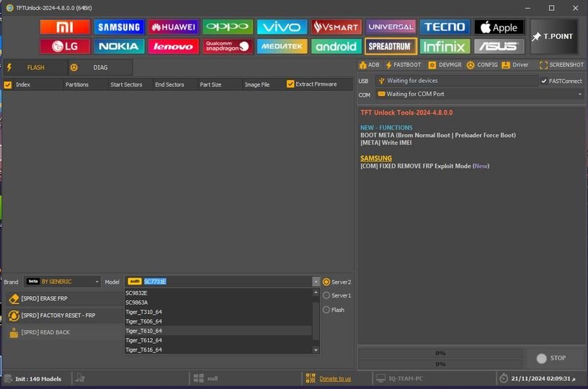Launch DEVMGR device manager

[x=445, y=65]
